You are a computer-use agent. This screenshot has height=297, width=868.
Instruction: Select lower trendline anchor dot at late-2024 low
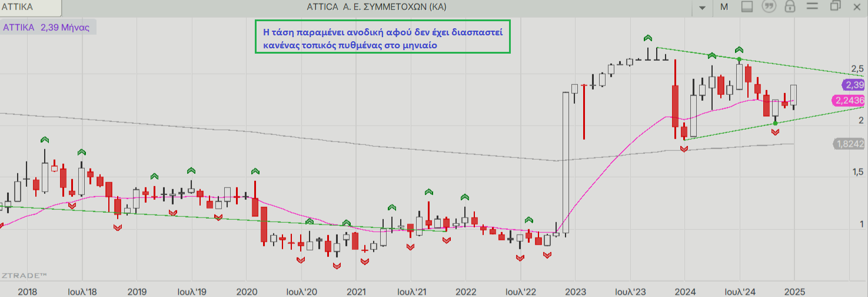click(775, 123)
